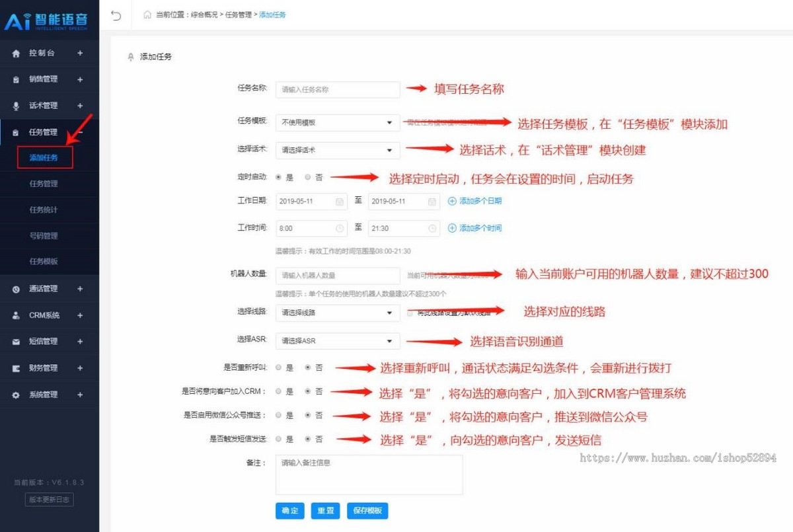This screenshot has width=793, height=532.
Task: Expand 控制台 with its plus sign
Action: (x=80, y=53)
